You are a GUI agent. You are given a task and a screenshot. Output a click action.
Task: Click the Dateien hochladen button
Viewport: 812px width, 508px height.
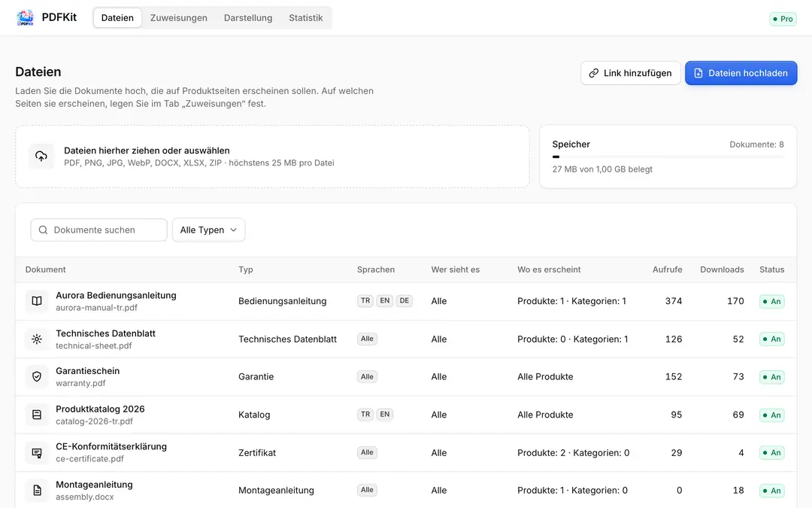[x=741, y=73]
